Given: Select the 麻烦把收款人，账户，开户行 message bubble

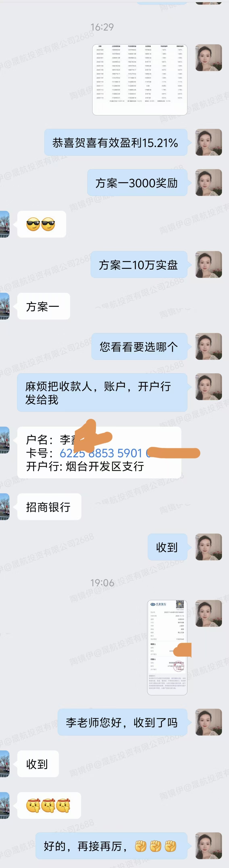Looking at the screenshot, I should (x=102, y=392).
